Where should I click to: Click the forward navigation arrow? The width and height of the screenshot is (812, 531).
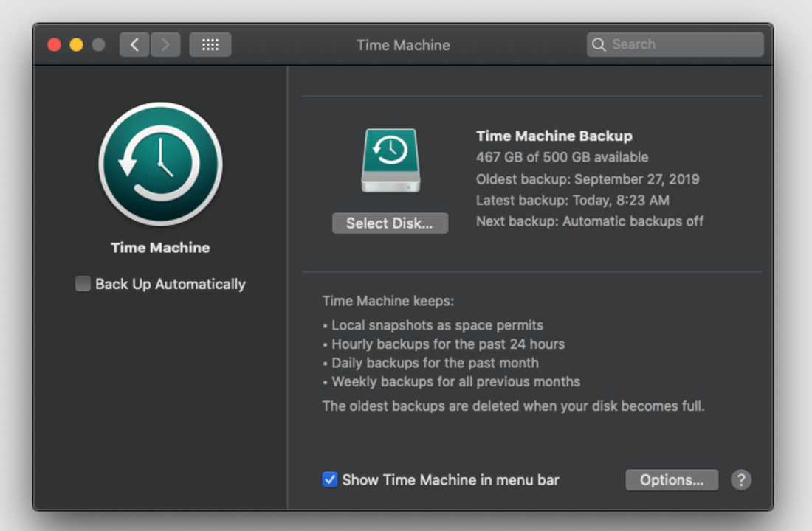coord(165,44)
